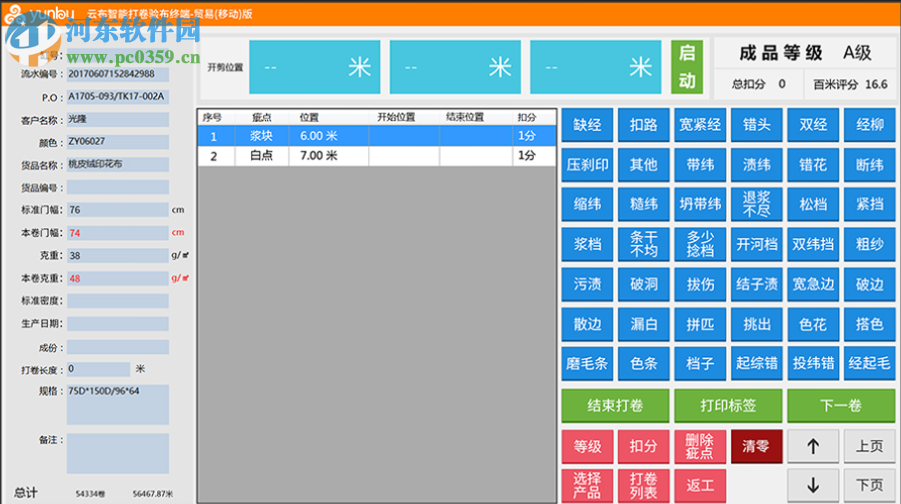The width and height of the screenshot is (901, 504).
Task: Select the 扣路 defect button
Action: [x=644, y=125]
